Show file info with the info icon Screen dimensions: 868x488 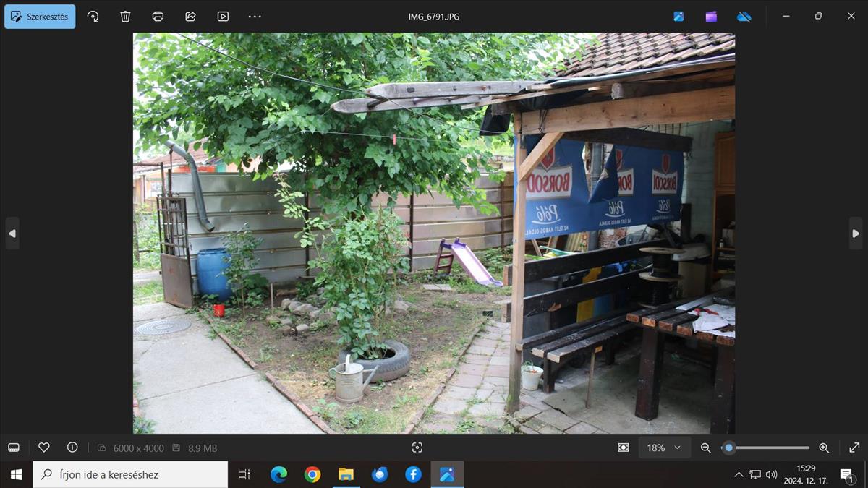[x=72, y=448]
